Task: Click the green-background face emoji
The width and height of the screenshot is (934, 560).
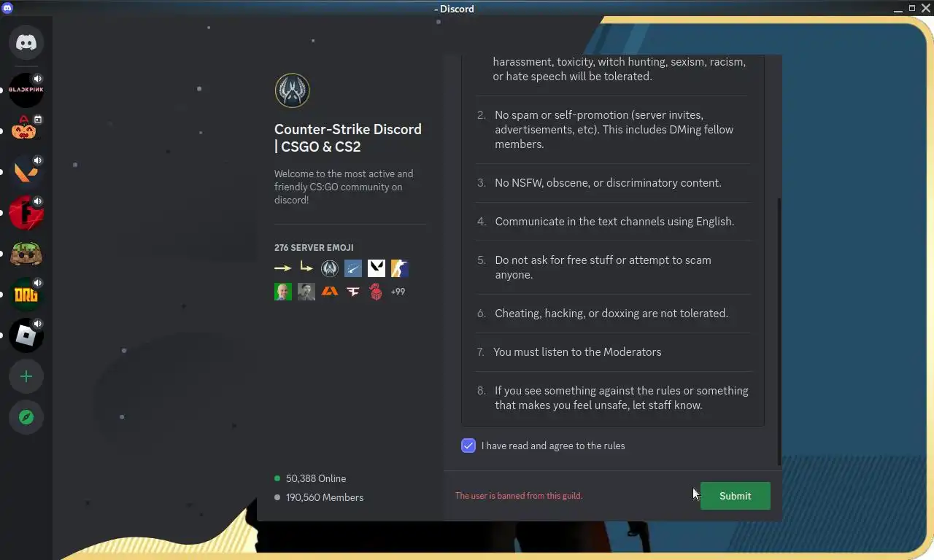Action: click(x=283, y=292)
